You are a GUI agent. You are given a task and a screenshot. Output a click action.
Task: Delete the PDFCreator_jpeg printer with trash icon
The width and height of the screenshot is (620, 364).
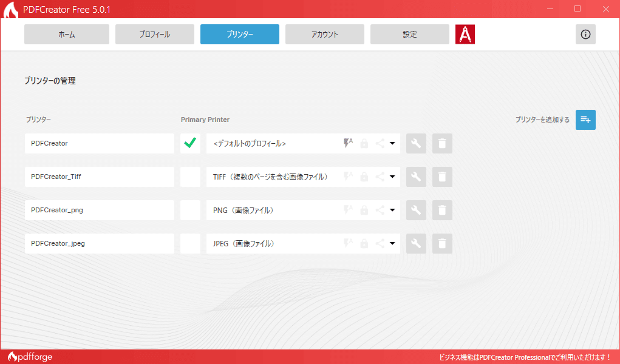click(x=442, y=243)
